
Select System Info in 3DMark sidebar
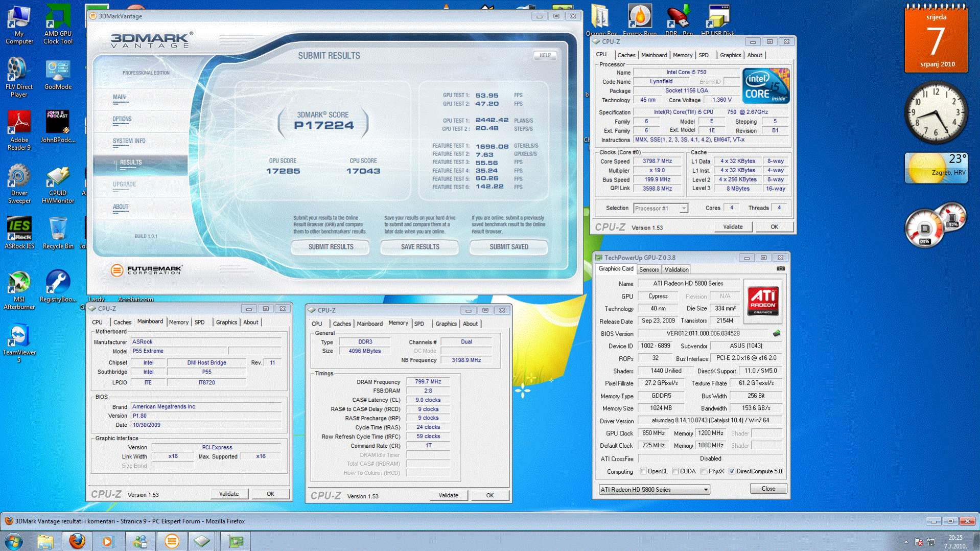point(129,141)
